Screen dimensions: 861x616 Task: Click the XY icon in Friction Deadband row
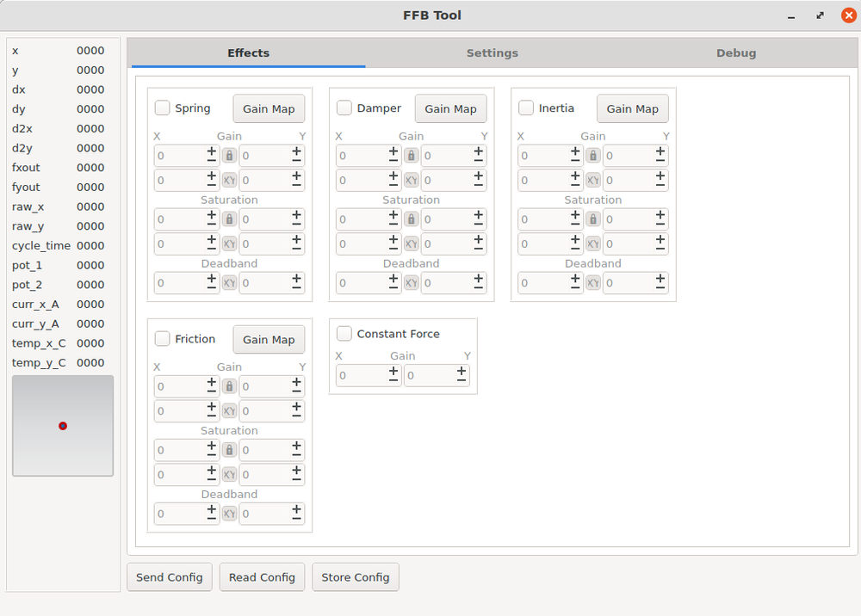click(x=229, y=514)
